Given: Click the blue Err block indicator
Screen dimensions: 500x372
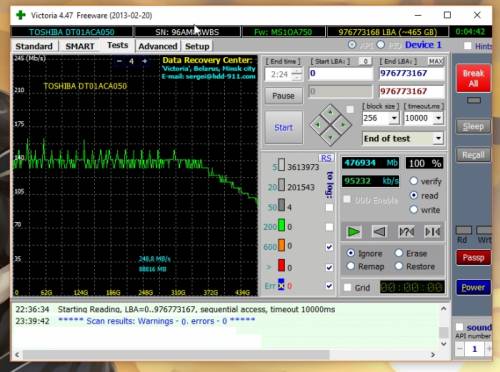Looking at the screenshot, I should click(x=281, y=285).
